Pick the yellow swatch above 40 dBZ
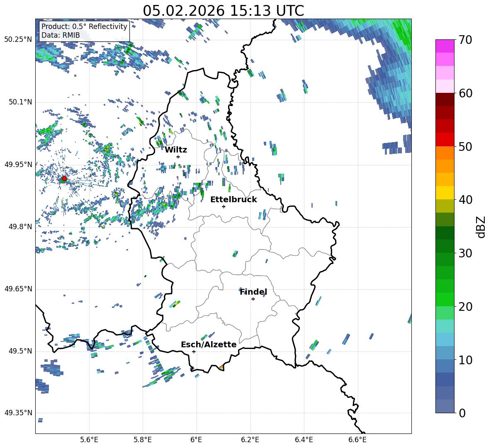The height and width of the screenshot is (448, 491). [x=445, y=193]
